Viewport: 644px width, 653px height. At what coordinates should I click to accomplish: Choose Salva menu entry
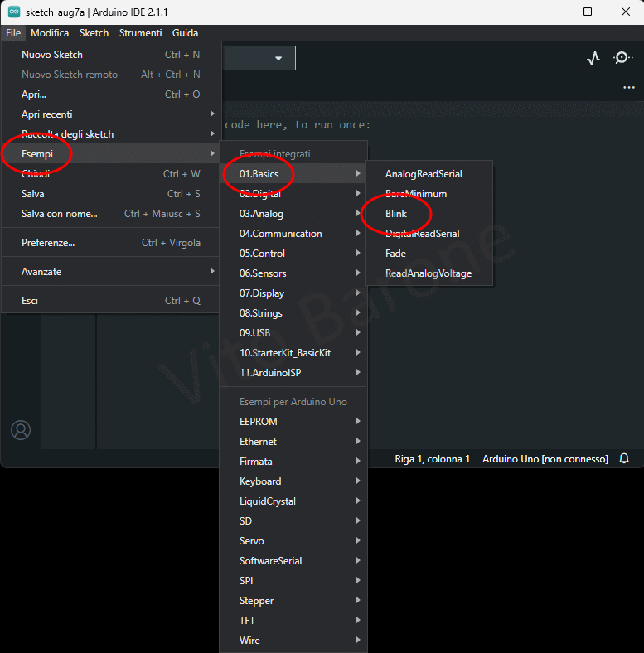pyautogui.click(x=111, y=194)
